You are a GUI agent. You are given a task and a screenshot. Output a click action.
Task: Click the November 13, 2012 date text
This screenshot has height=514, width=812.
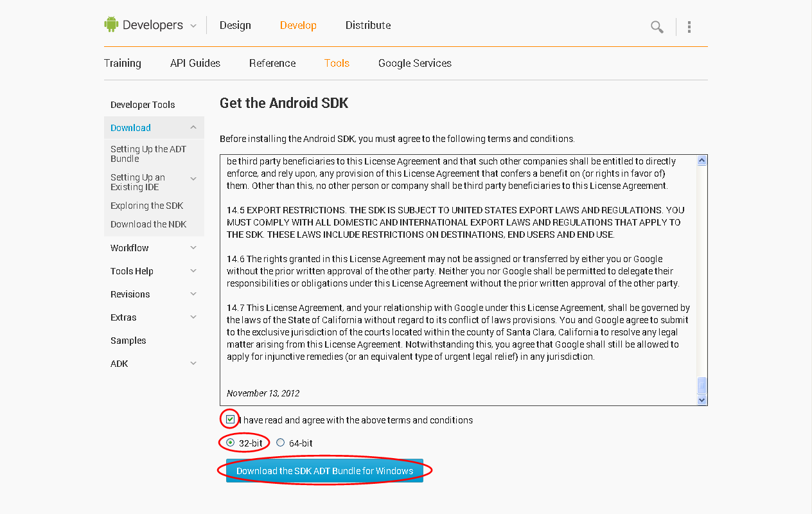(x=263, y=393)
